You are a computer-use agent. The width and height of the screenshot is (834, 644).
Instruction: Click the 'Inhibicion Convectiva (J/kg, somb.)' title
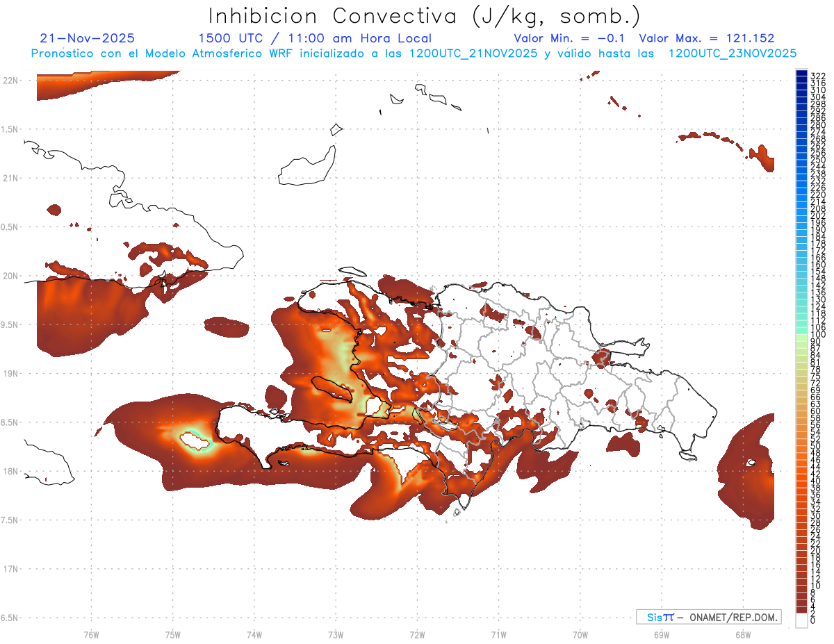tap(425, 16)
